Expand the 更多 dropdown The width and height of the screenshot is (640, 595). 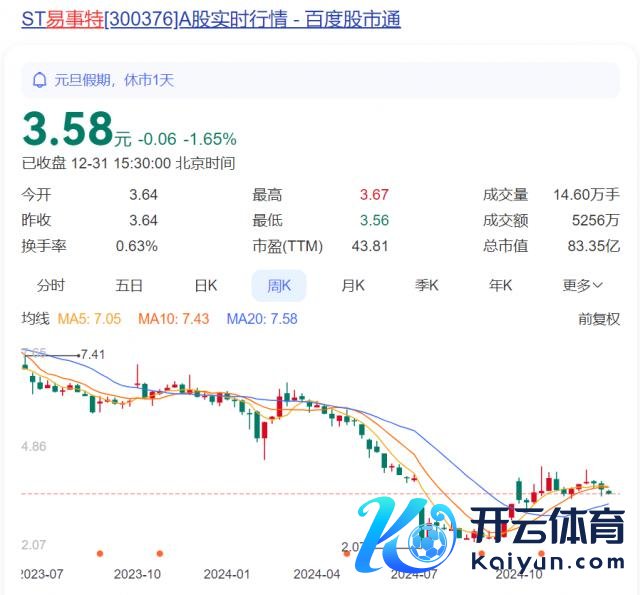(x=582, y=285)
